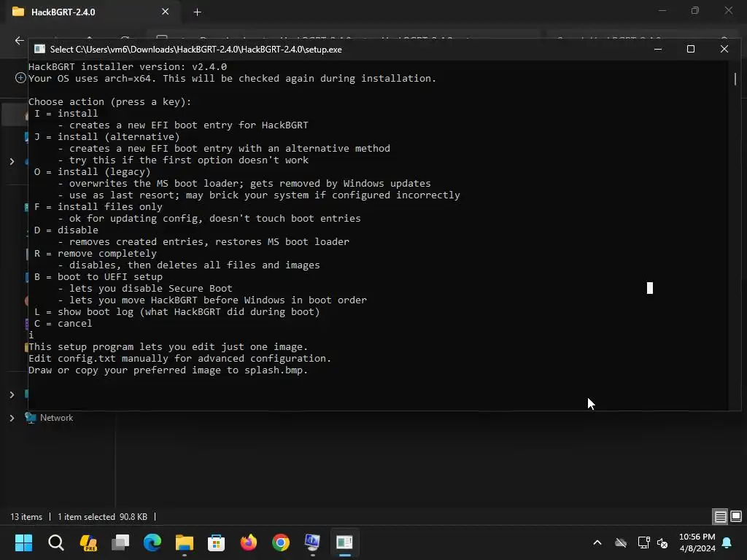Click 'R = remove completely' console line
This screenshot has height=560, width=747.
96,253
